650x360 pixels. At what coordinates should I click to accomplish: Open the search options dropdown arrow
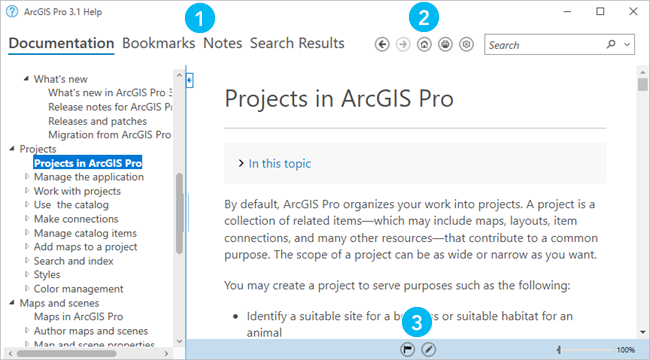coord(627,44)
